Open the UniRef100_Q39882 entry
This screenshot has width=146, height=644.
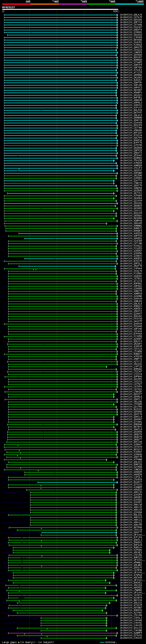[x=131, y=32]
